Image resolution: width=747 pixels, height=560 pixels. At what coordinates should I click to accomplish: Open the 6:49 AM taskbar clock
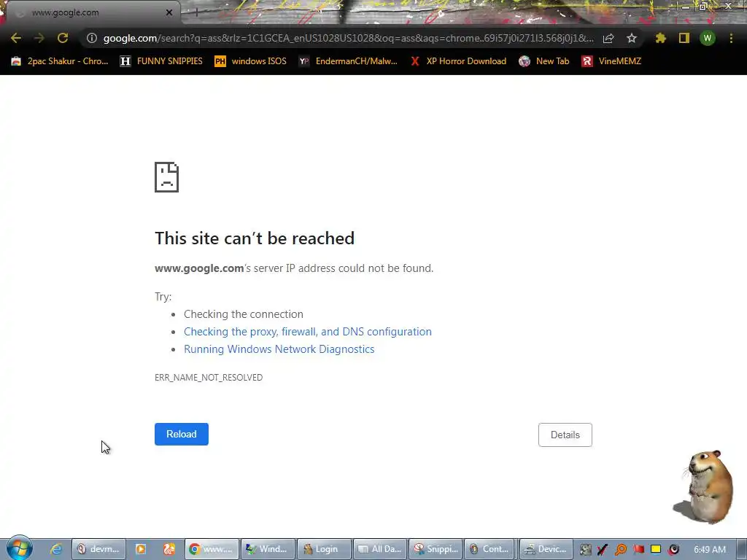(x=710, y=550)
